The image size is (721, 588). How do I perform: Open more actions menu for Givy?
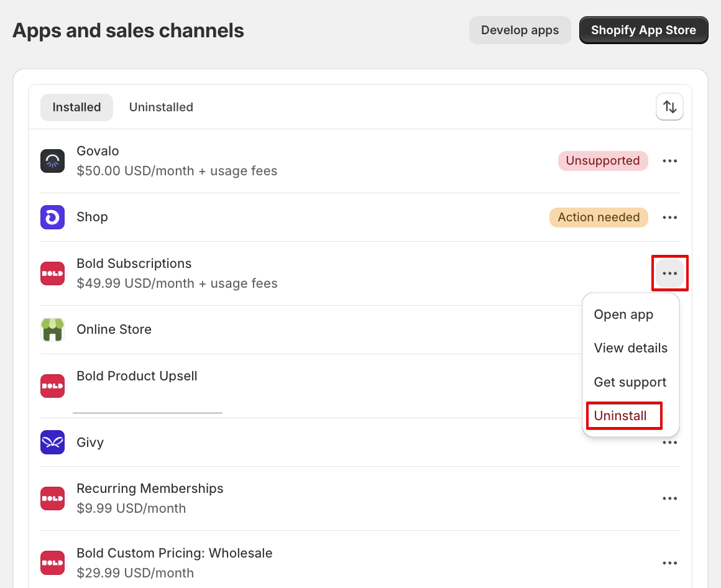coord(669,443)
